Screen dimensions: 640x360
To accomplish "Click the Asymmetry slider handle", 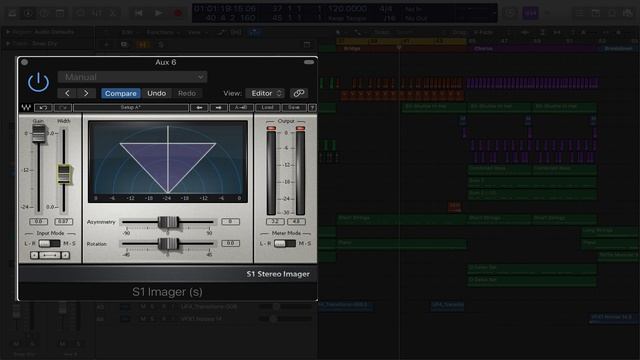I will tap(168, 222).
